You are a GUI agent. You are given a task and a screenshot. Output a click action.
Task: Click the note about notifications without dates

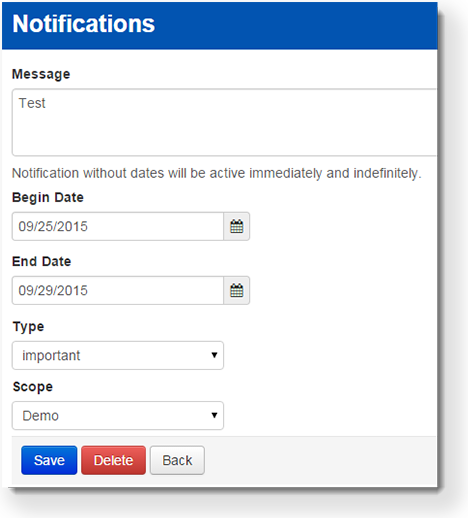point(217,173)
